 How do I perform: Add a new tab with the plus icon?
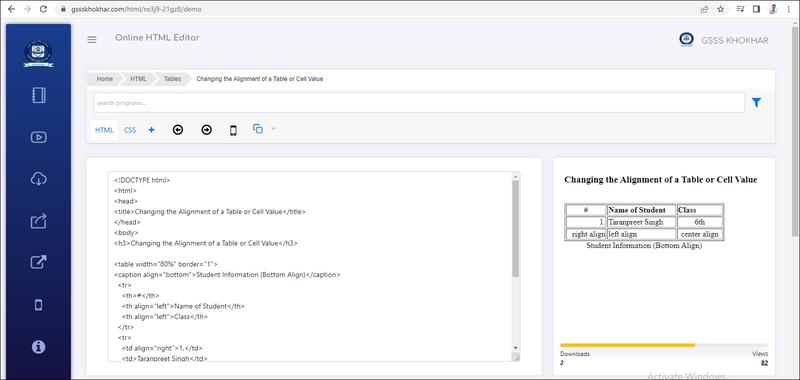point(152,130)
